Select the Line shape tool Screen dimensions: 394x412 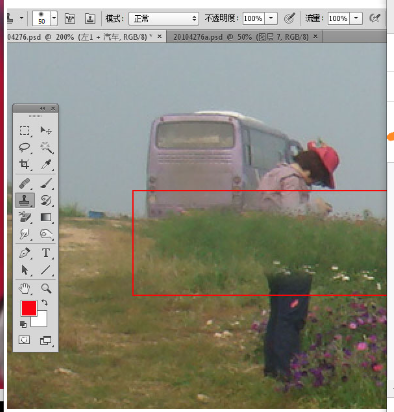[x=46, y=270]
